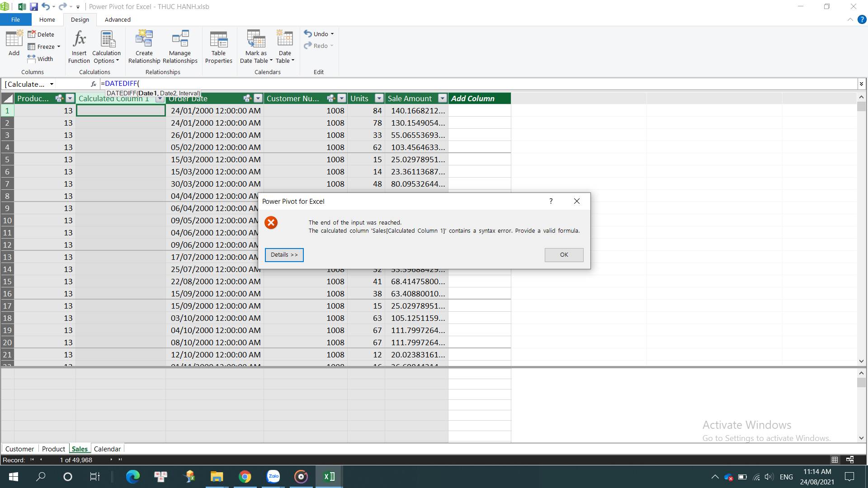Select the Sales sheet tab
Image resolution: width=868 pixels, height=488 pixels.
tap(80, 449)
